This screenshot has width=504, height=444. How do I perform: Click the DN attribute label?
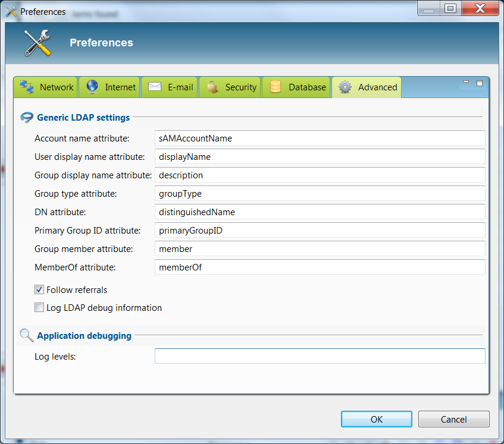(x=60, y=212)
